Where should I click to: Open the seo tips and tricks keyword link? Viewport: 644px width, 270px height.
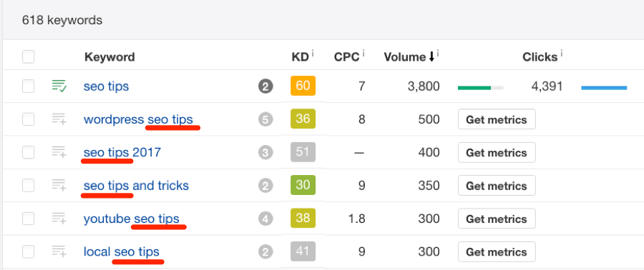136,186
